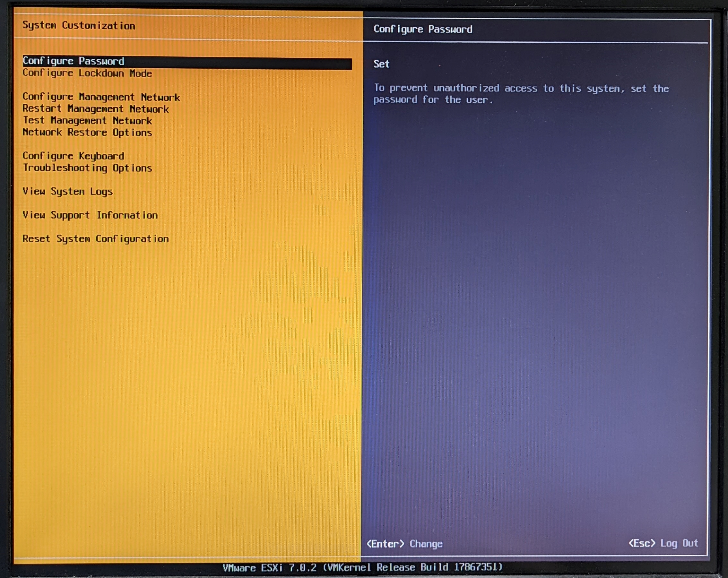Image resolution: width=728 pixels, height=578 pixels.
Task: Click the VMware ESXi 7.0.2 version footer
Action: coord(363,567)
